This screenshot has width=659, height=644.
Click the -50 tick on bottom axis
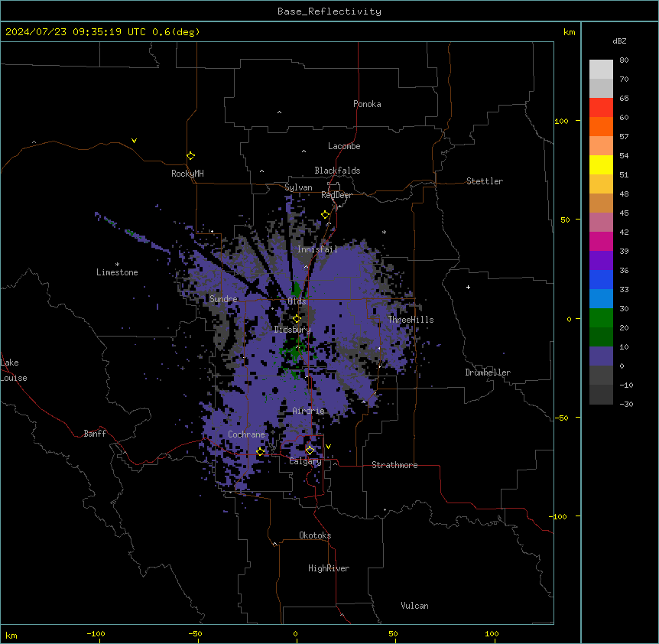click(195, 633)
